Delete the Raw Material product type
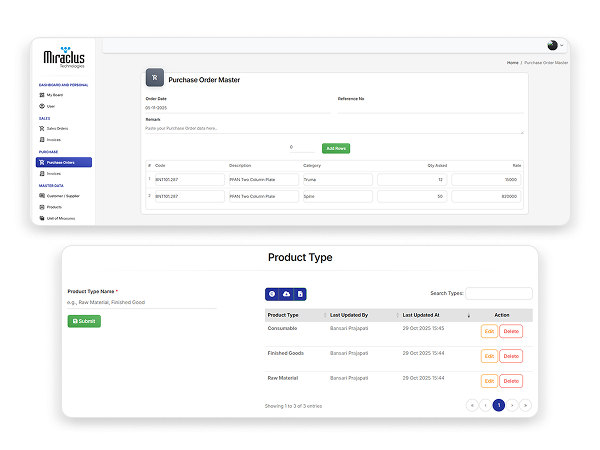The height and width of the screenshot is (450, 600). tap(511, 381)
